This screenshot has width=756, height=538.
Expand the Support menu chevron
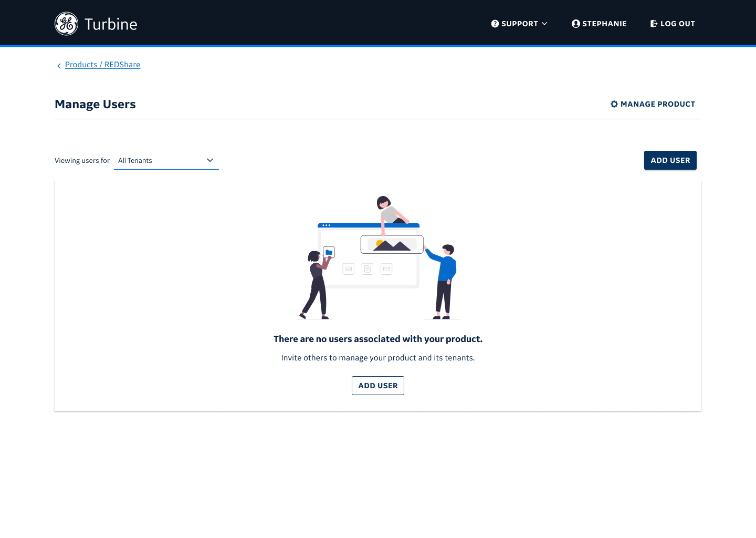[544, 24]
